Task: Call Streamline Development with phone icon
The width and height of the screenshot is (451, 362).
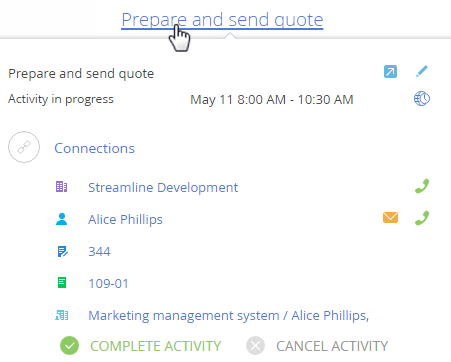Action: pyautogui.click(x=422, y=186)
